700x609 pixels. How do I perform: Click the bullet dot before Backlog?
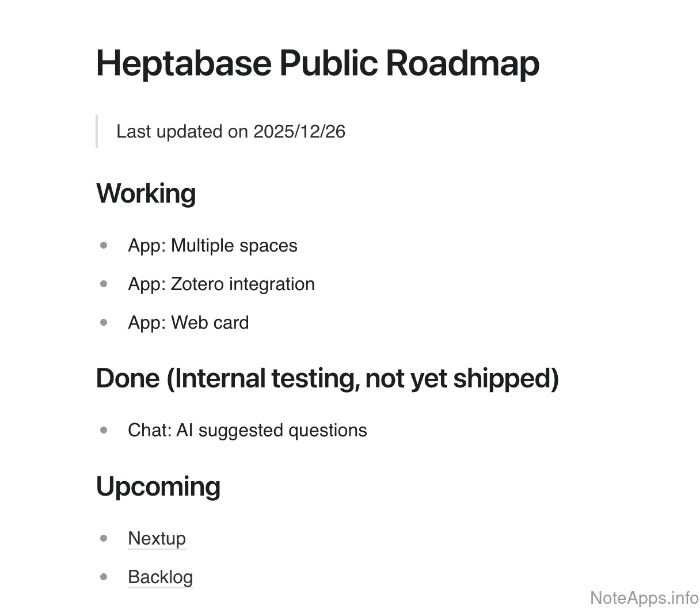click(104, 577)
